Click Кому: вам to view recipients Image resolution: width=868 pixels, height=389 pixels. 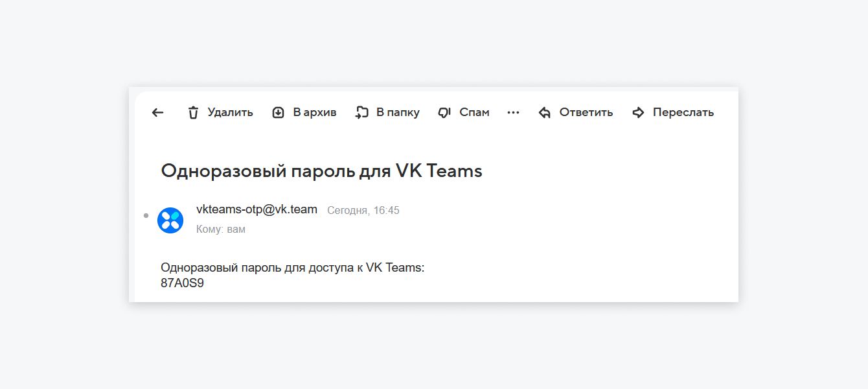[221, 229]
